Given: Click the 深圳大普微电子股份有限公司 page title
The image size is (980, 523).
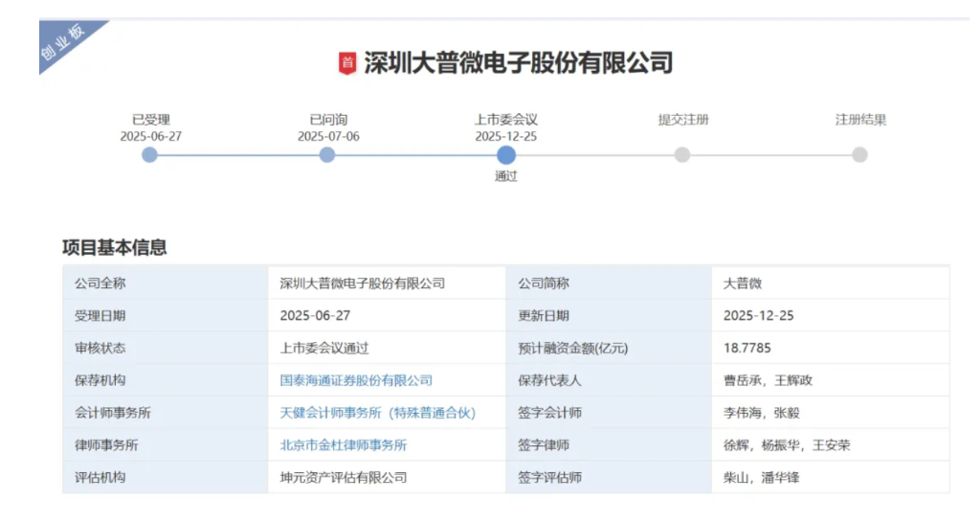Looking at the screenshot, I should (x=518, y=63).
